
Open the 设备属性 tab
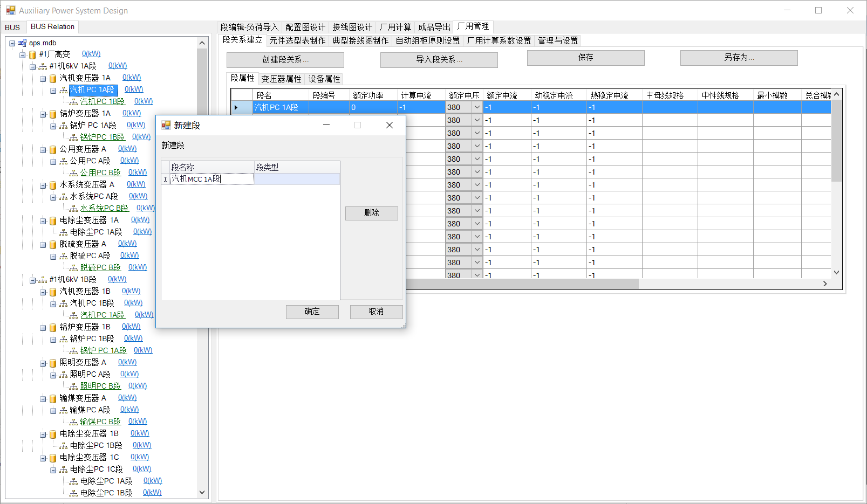pyautogui.click(x=324, y=79)
